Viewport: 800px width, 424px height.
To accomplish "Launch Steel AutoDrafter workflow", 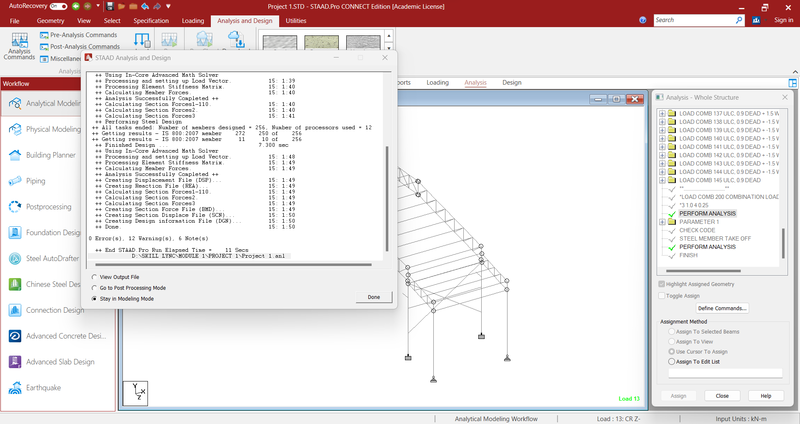I will tap(45, 258).
